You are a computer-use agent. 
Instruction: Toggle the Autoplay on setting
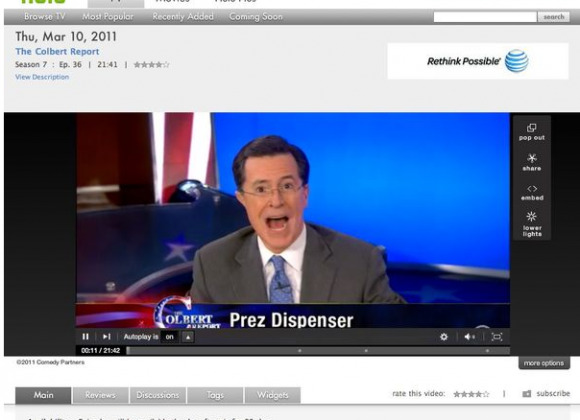170,337
